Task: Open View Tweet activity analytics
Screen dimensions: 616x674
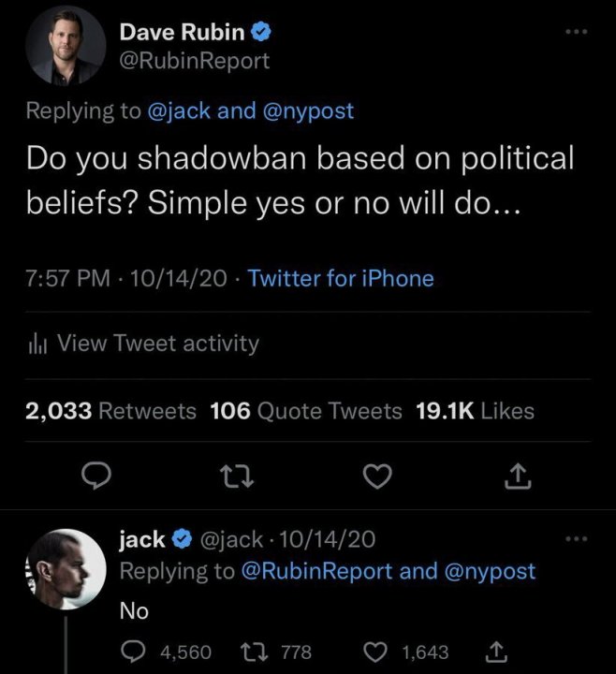Action: click(x=157, y=344)
